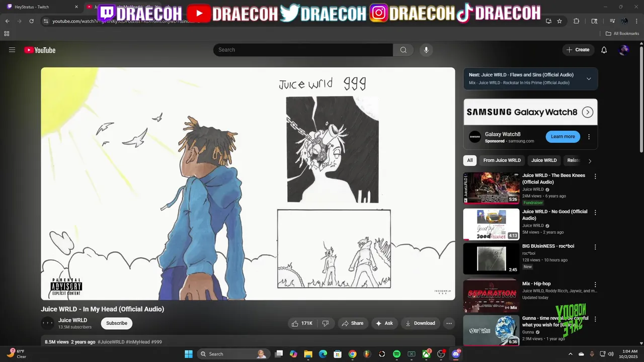Open File Explorer from the taskbar
Image resolution: width=644 pixels, height=362 pixels.
point(308,354)
